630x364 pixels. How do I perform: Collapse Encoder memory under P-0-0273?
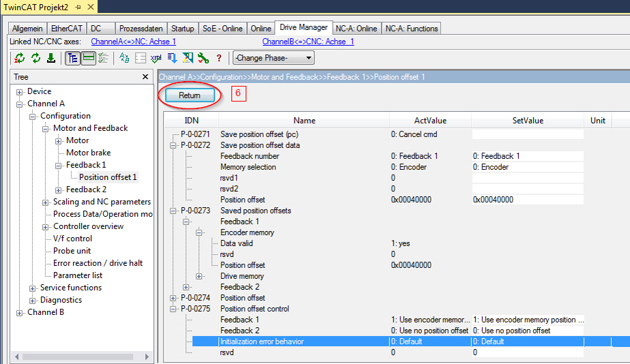199,232
